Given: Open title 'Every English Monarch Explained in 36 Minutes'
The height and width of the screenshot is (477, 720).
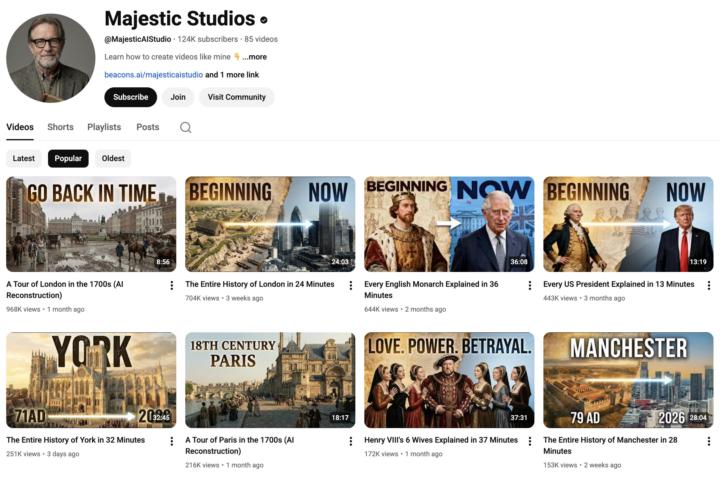Looking at the screenshot, I should (x=431, y=290).
